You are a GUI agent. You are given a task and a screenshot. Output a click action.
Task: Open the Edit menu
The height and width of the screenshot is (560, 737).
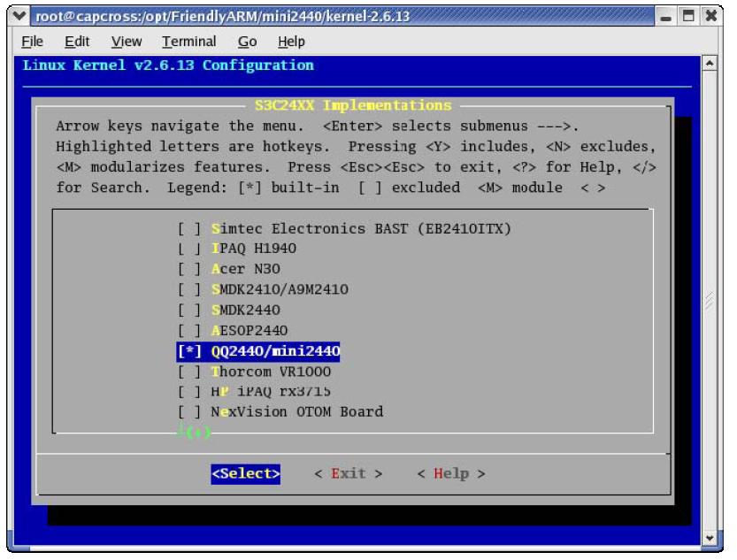[x=77, y=42]
